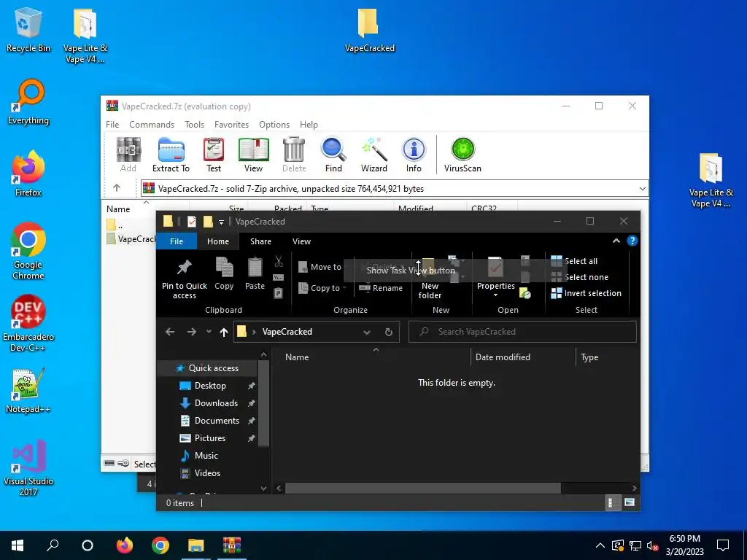Open the Copy to dropdown

pyautogui.click(x=322, y=288)
